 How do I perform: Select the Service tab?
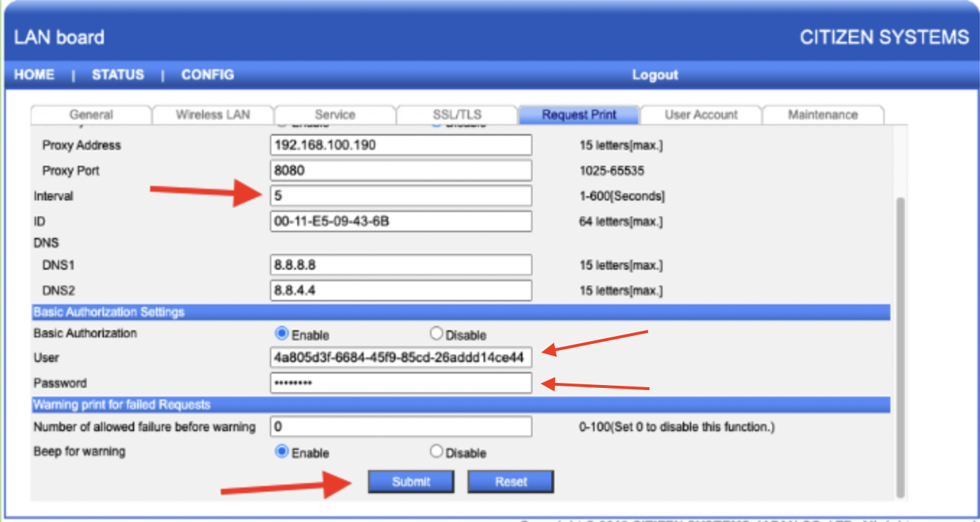coord(335,115)
